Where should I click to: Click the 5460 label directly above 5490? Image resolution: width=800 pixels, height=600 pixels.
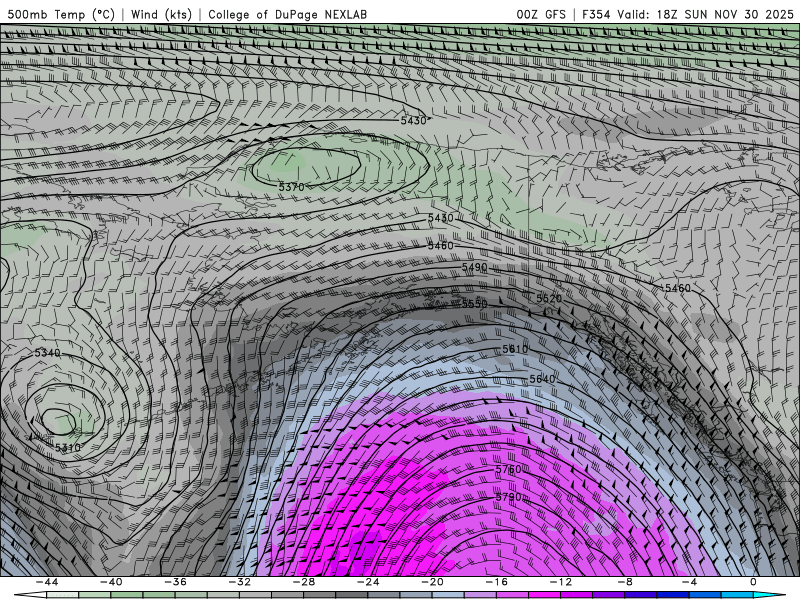coord(440,246)
